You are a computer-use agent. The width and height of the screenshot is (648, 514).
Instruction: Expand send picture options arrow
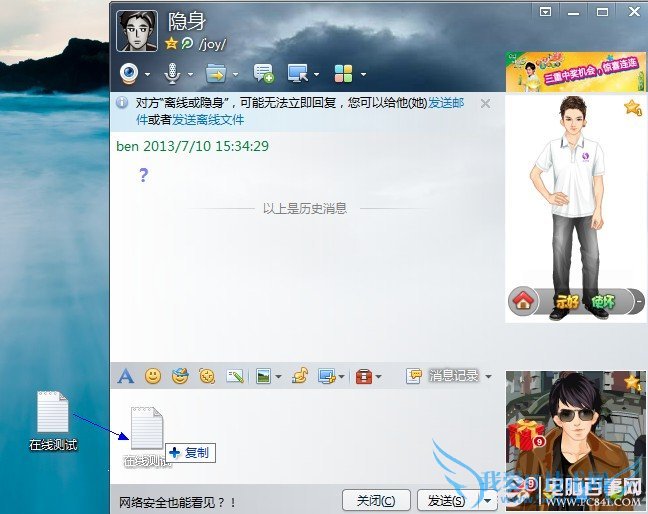click(278, 376)
